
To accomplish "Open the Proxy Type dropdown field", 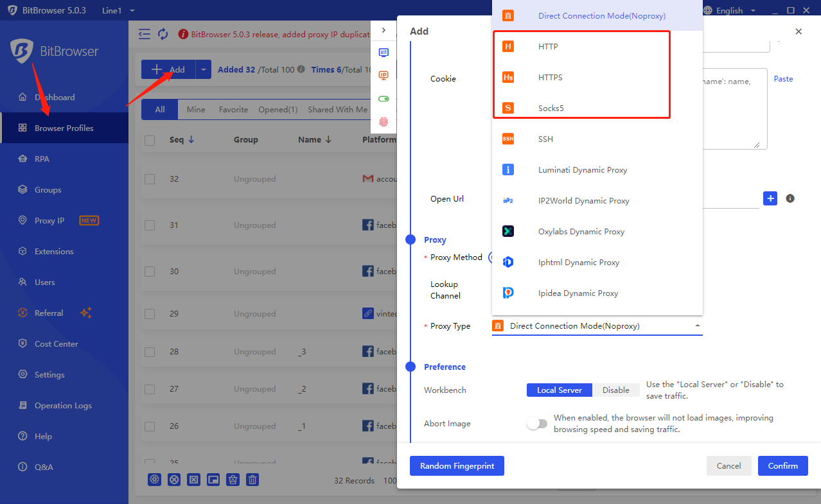I will tap(597, 326).
